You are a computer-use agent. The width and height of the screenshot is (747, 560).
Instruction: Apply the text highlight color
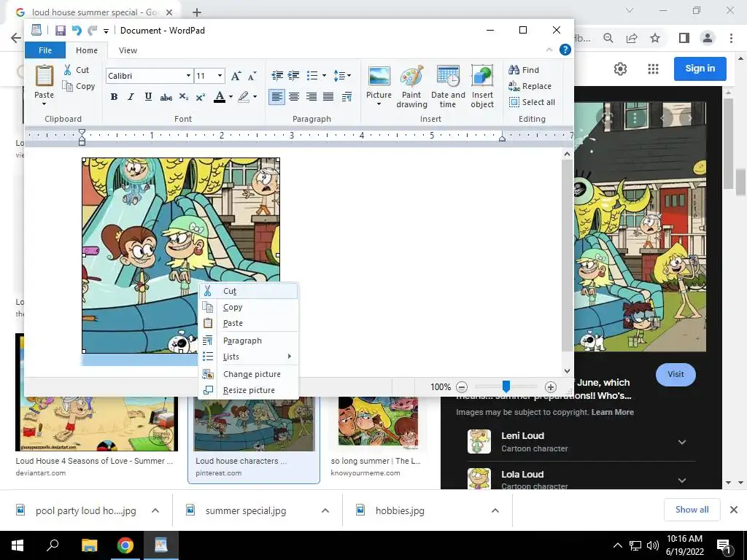(x=244, y=97)
